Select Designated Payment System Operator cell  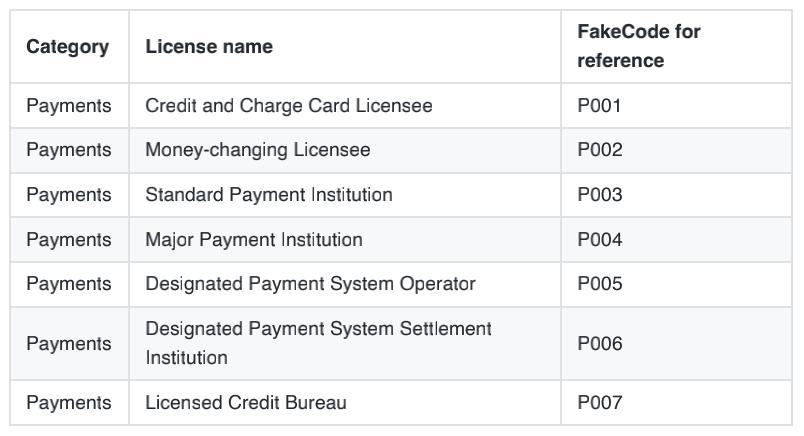pos(310,284)
